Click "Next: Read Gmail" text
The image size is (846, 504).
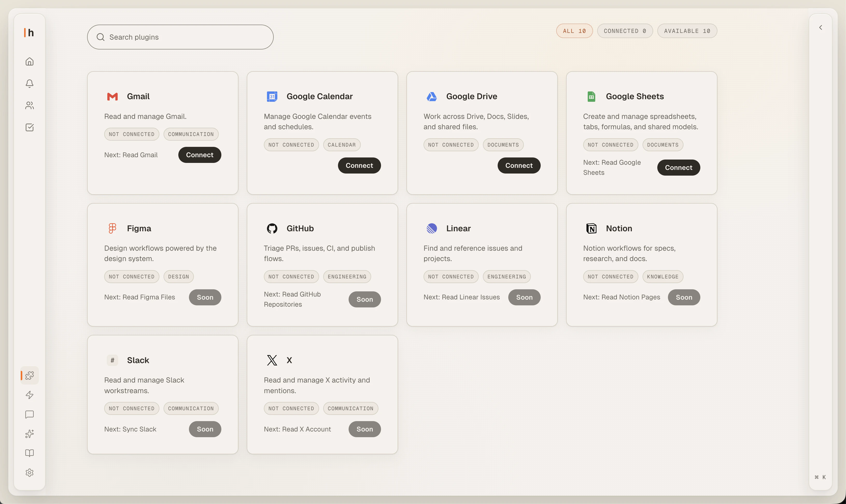coord(131,155)
